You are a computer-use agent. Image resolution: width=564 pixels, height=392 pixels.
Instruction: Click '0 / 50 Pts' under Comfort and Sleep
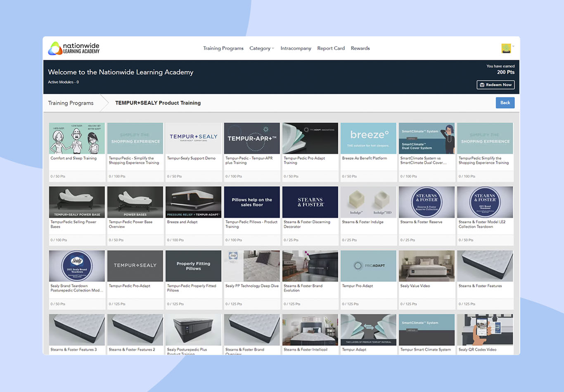click(58, 176)
